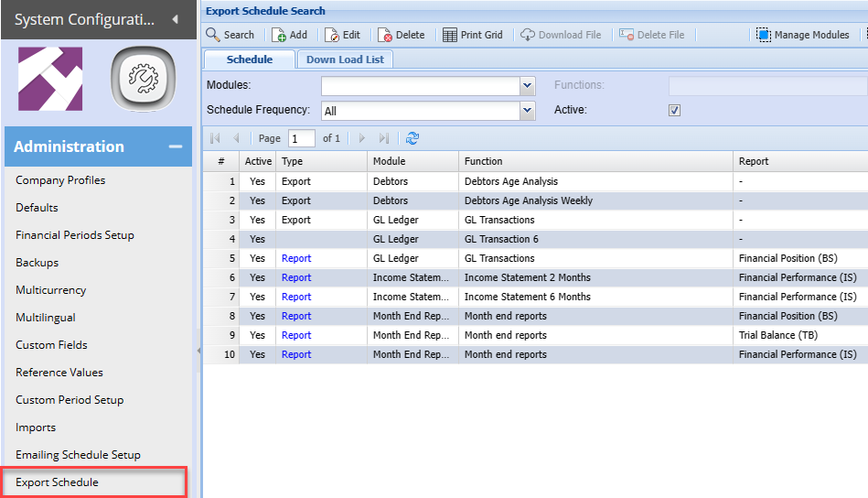Click the purple company logo
Viewport: 868px width, 498px height.
tap(50, 80)
